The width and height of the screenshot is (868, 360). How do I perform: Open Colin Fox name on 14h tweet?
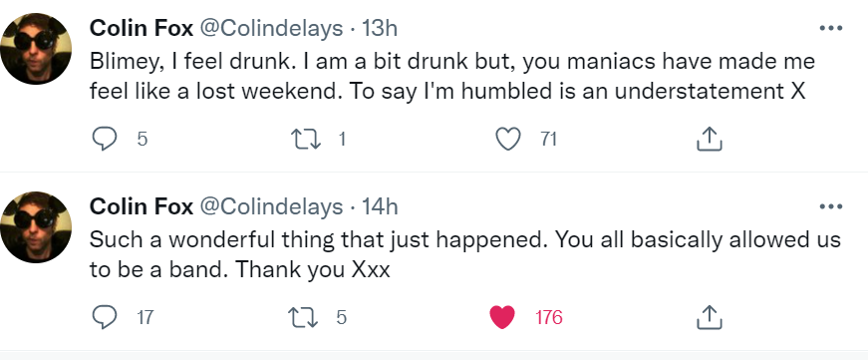click(x=142, y=207)
